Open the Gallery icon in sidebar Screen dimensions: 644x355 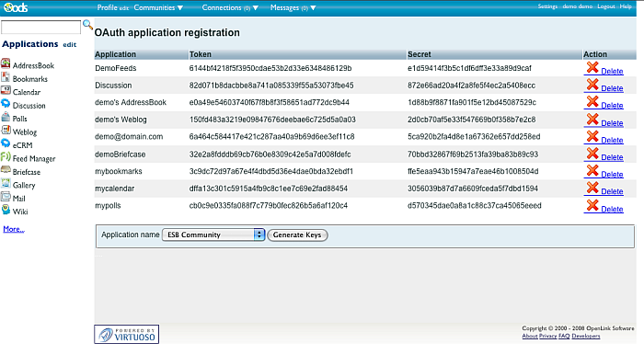(6, 183)
